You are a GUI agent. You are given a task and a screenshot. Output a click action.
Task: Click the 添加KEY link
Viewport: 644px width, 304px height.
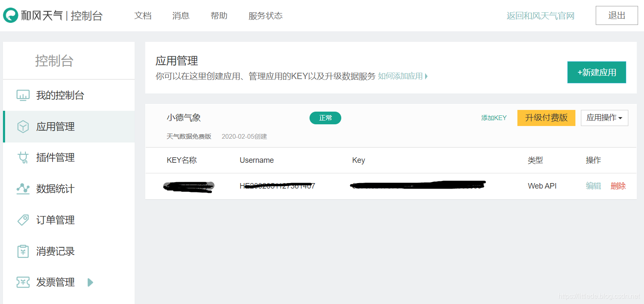pyautogui.click(x=494, y=118)
